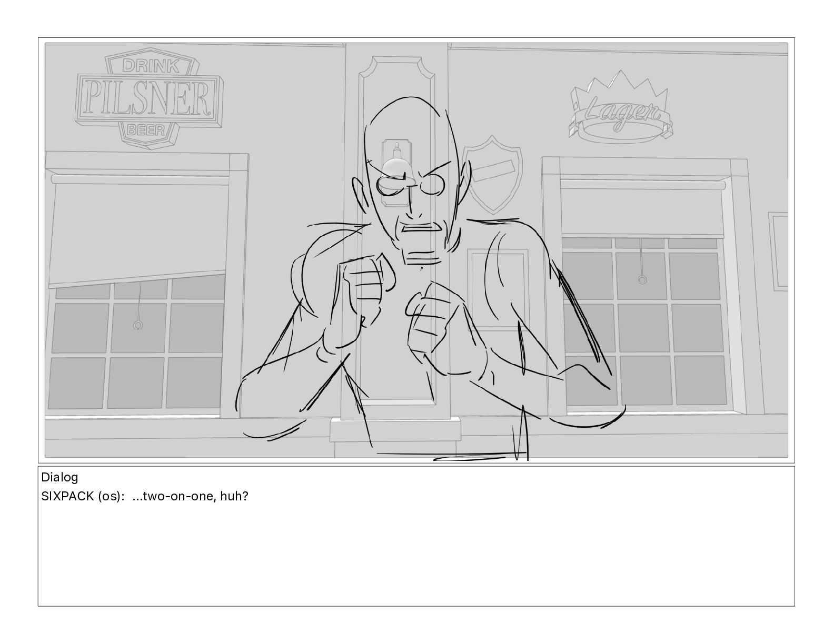834x644 pixels.
Task: Click the 'Lager' crown sign in panel
Action: point(620,107)
